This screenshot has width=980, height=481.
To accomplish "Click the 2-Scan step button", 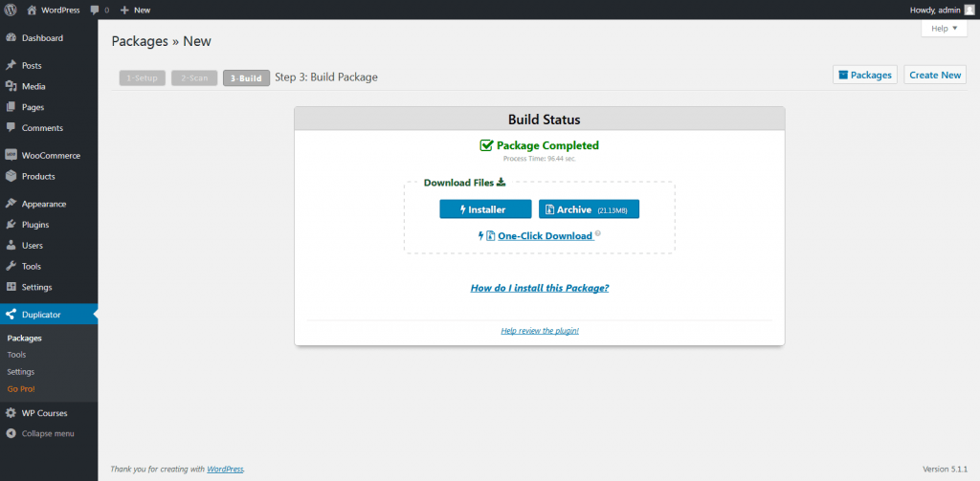I will 194,78.
